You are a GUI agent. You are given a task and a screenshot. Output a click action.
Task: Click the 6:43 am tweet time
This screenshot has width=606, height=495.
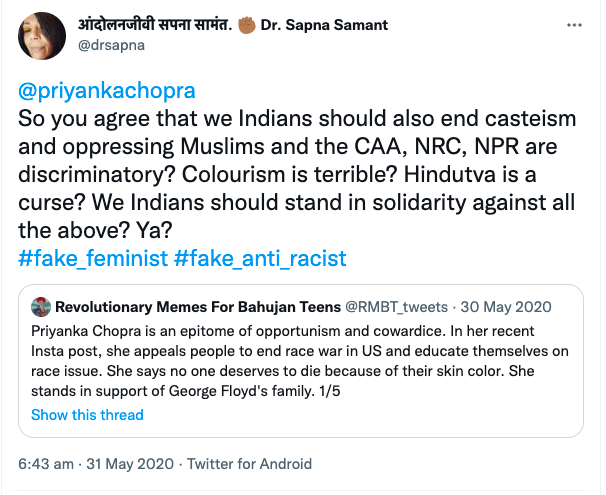pyautogui.click(x=50, y=464)
